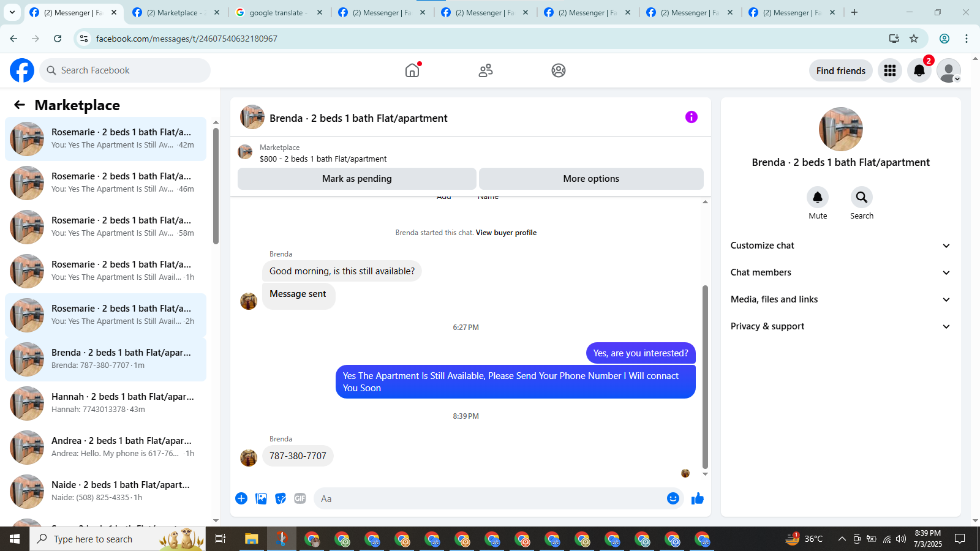The width and height of the screenshot is (980, 551).
Task: Choose a sticker with the sticker icon
Action: (x=281, y=498)
